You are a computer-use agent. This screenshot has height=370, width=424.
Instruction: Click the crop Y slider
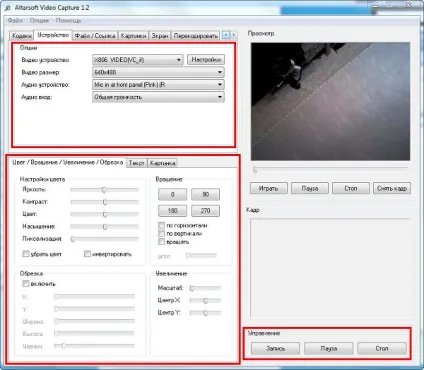click(95, 309)
